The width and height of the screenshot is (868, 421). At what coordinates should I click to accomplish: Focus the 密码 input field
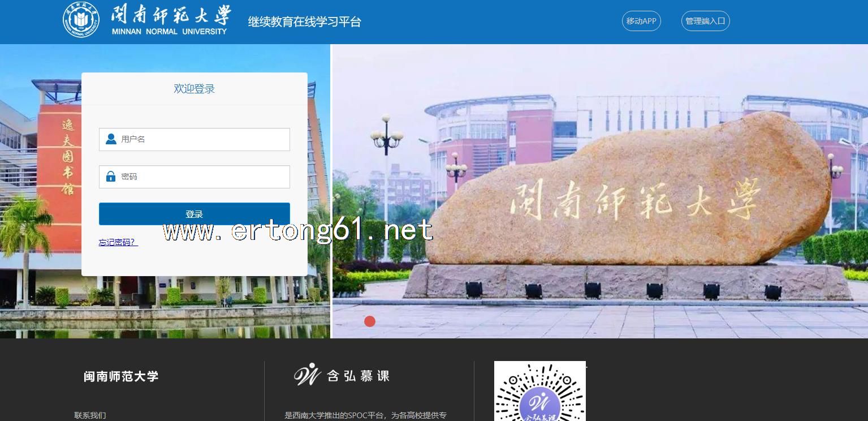pos(204,177)
